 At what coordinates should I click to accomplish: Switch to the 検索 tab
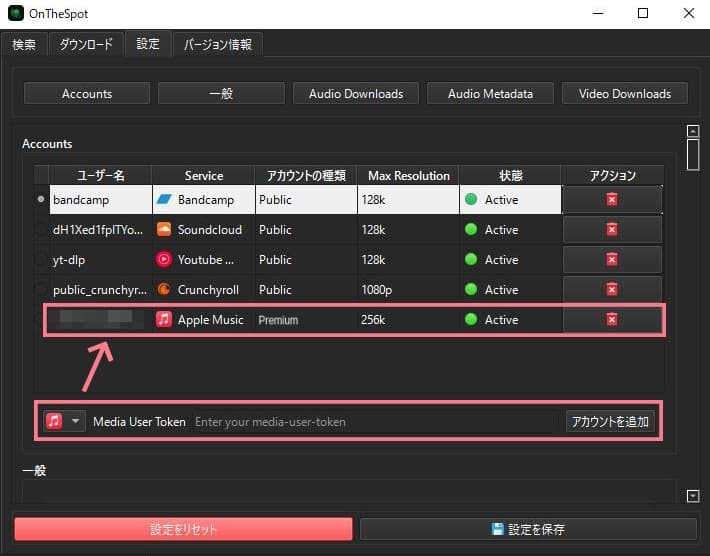(24, 44)
